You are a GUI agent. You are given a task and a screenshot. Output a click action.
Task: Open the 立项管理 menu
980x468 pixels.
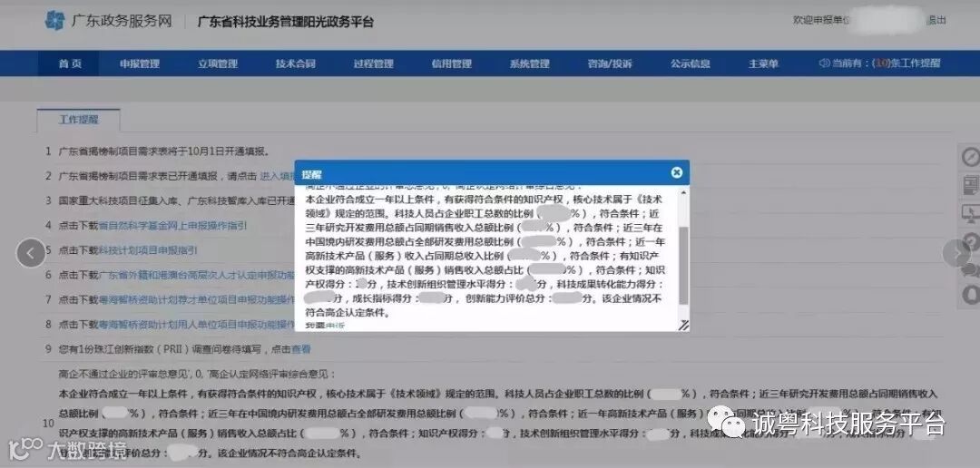[218, 63]
